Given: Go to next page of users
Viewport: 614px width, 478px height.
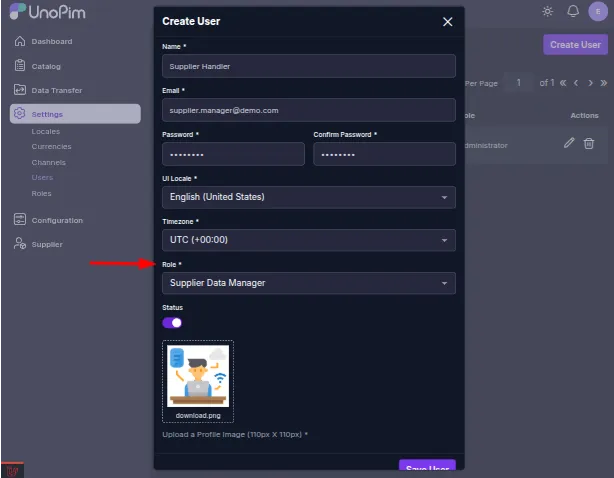Looking at the screenshot, I should 590,83.
